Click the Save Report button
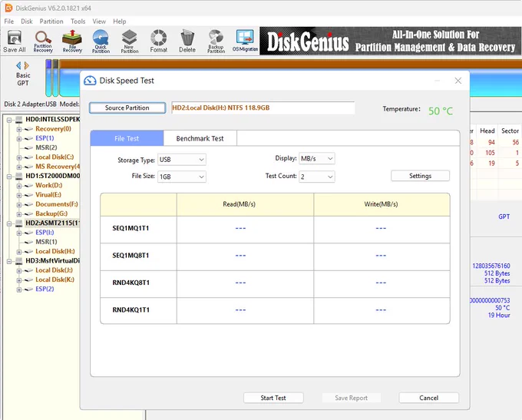The width and height of the screenshot is (522, 420). point(352,398)
